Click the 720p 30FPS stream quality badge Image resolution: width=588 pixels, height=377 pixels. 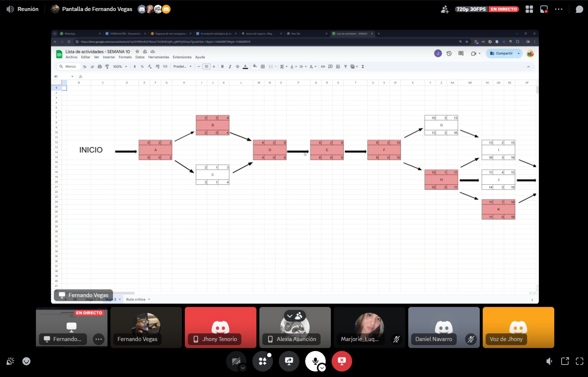point(471,9)
